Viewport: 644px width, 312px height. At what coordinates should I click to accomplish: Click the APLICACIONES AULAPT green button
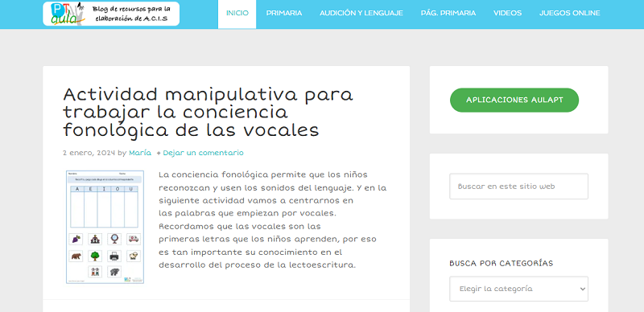514,101
